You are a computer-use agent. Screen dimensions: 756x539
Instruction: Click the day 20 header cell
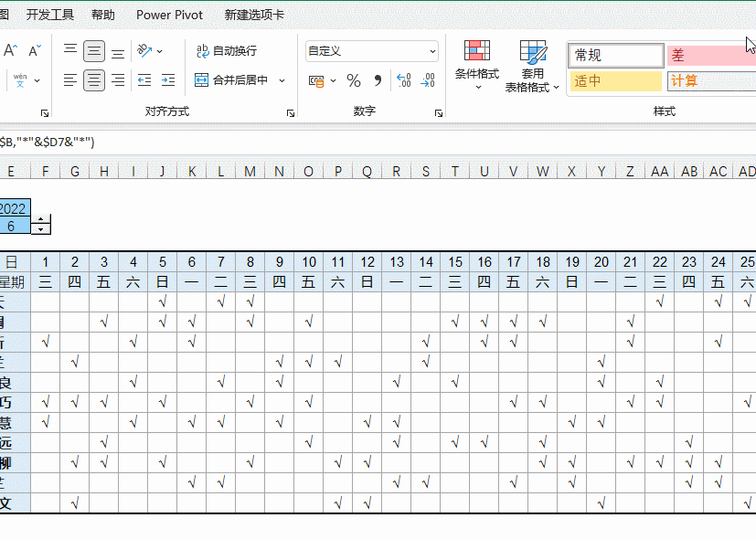[602, 262]
